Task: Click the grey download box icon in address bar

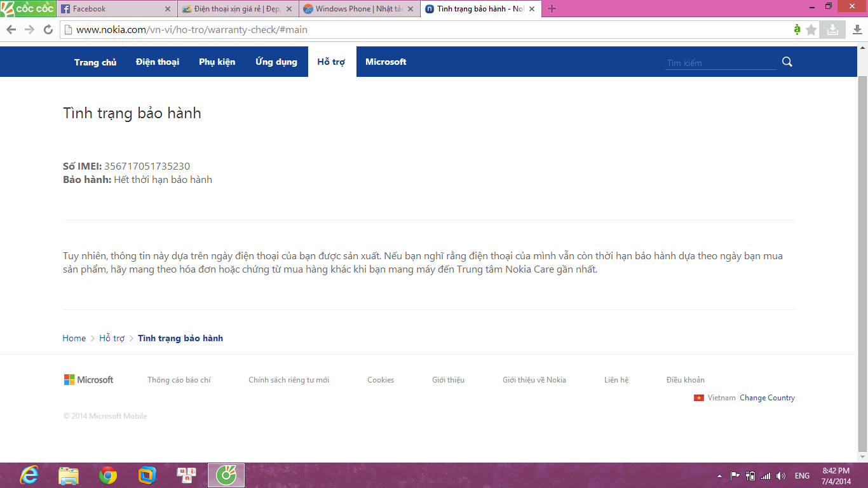Action: (x=832, y=29)
